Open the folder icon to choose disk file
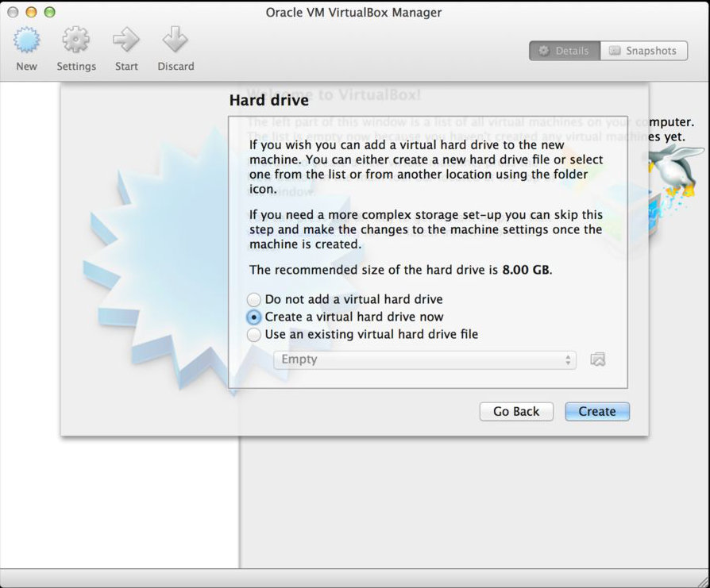The width and height of the screenshot is (710, 588). point(598,359)
